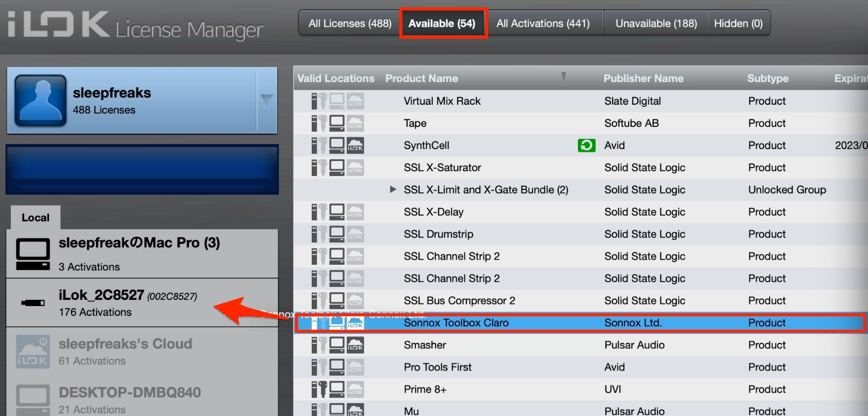Click the Sonnox Ltd. publisher cell

[x=633, y=323]
